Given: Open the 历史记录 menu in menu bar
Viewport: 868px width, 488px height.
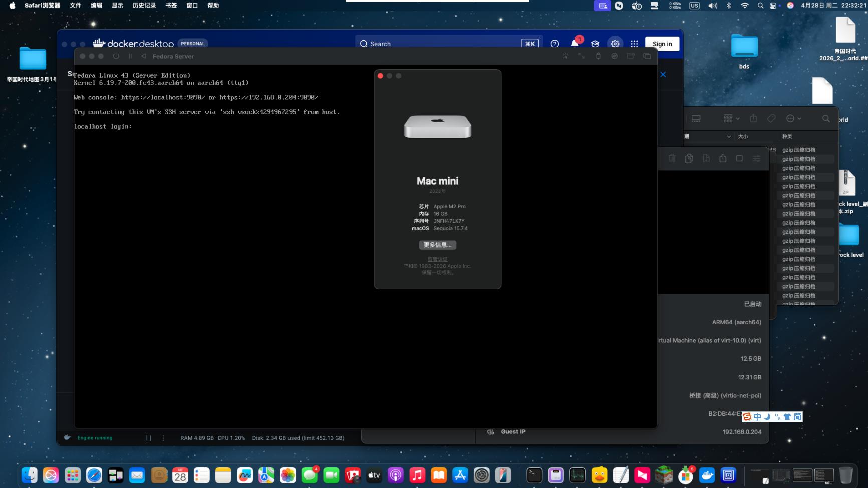Looking at the screenshot, I should 144,6.
